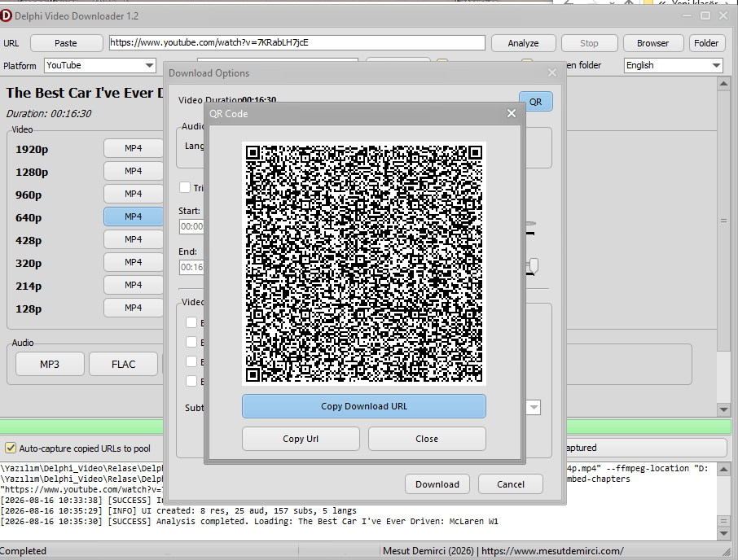Close the Download Options dialog with X
The height and width of the screenshot is (560, 738).
[x=552, y=73]
